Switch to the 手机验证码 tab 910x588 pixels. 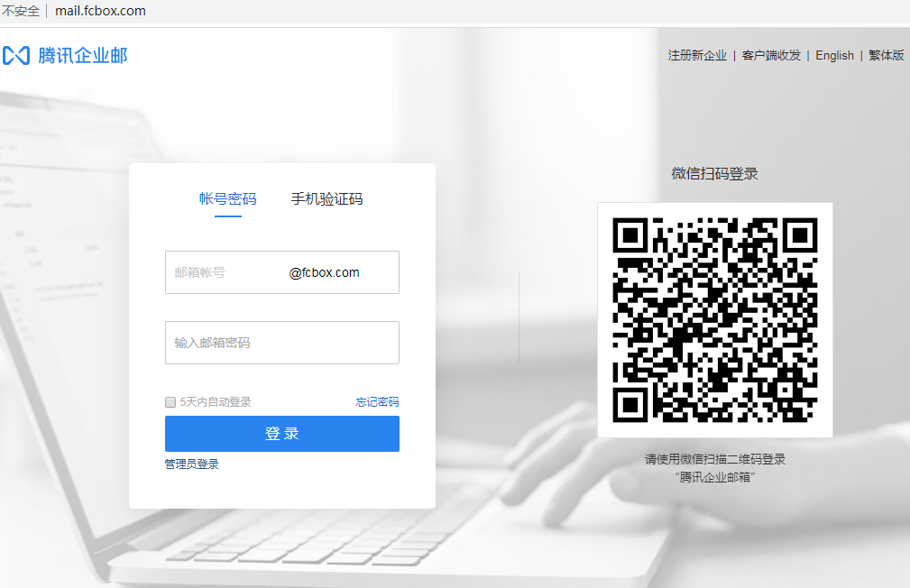click(325, 199)
